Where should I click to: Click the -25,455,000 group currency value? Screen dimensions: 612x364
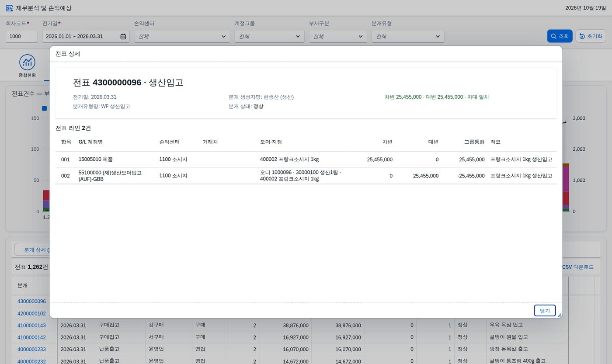470,176
